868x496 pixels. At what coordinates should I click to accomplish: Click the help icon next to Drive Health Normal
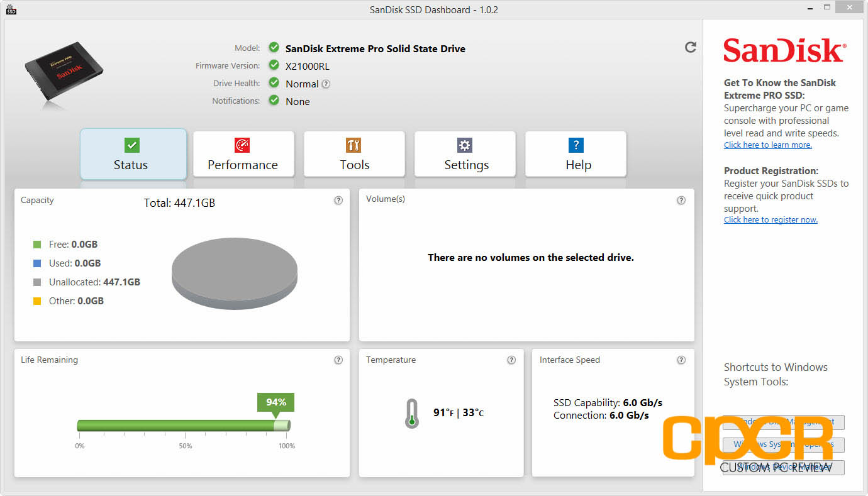(x=326, y=84)
